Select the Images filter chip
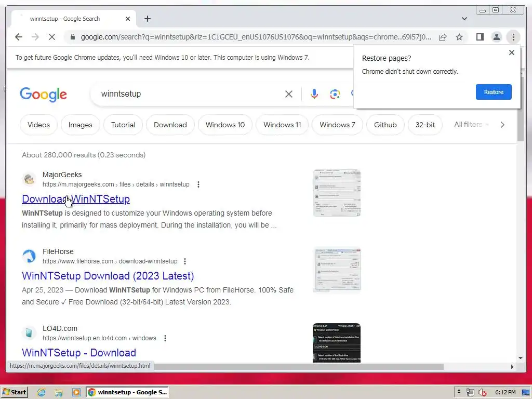Screen dimensions: 532x399 tap(81, 125)
